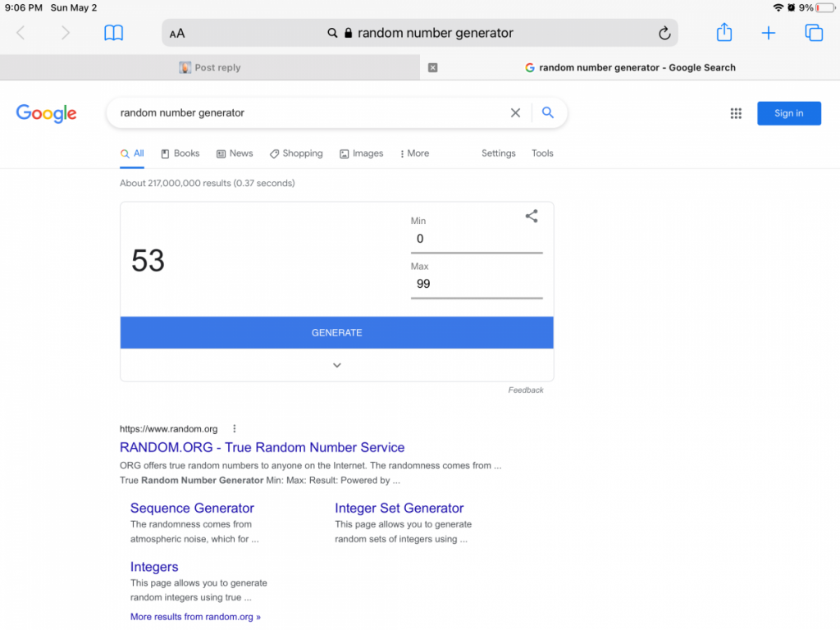Share the random number result

pos(531,216)
